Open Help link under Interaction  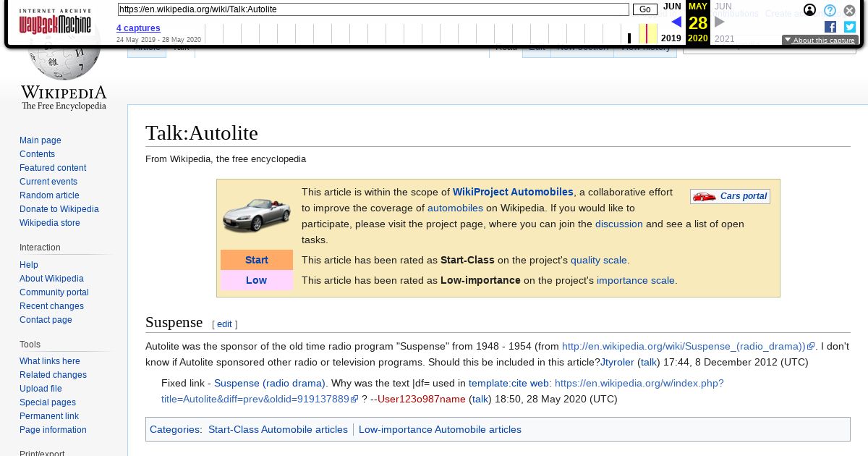point(29,265)
